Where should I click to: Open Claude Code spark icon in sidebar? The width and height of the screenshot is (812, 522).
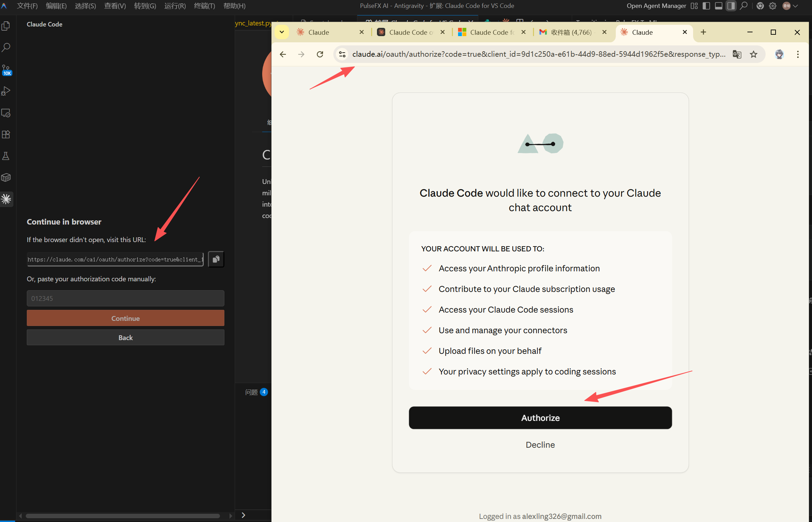click(6, 199)
